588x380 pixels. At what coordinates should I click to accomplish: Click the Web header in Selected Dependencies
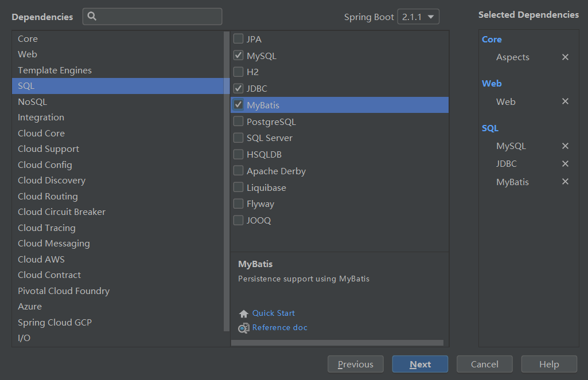pos(492,84)
